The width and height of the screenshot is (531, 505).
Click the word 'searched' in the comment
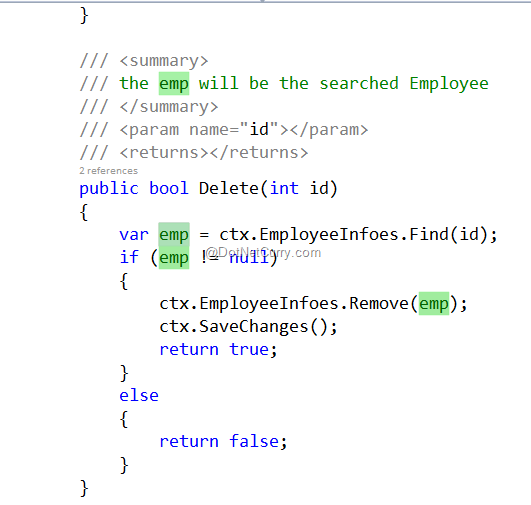click(x=359, y=84)
